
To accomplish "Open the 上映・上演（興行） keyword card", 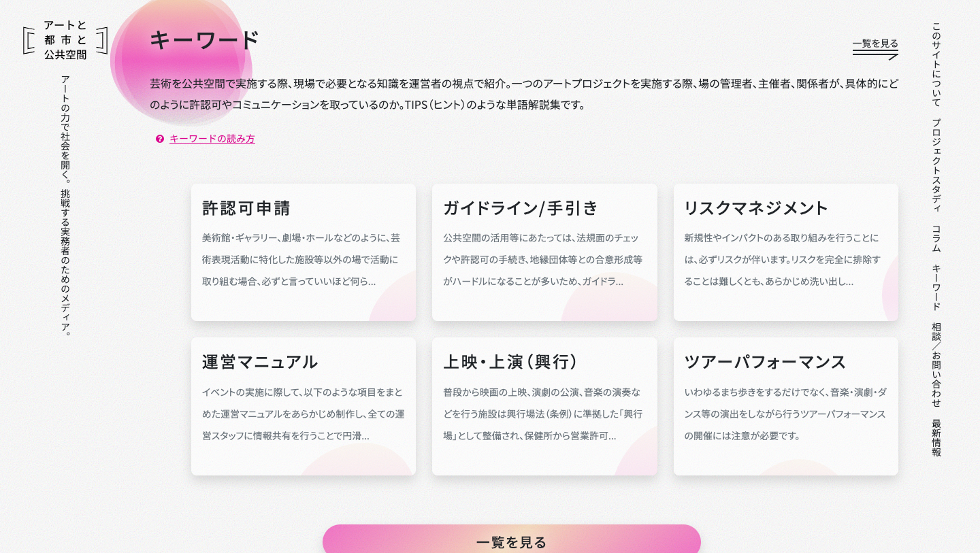I will tap(544, 407).
